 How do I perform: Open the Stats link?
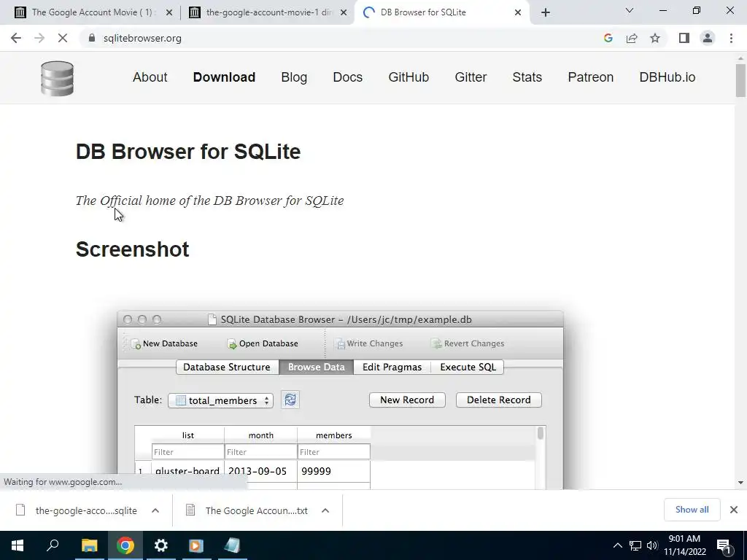coord(527,77)
